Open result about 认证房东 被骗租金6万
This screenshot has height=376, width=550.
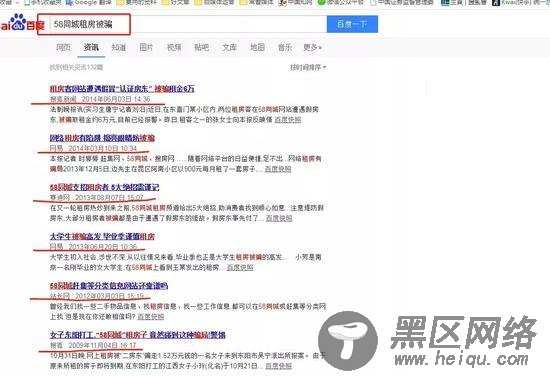pyautogui.click(x=122, y=88)
